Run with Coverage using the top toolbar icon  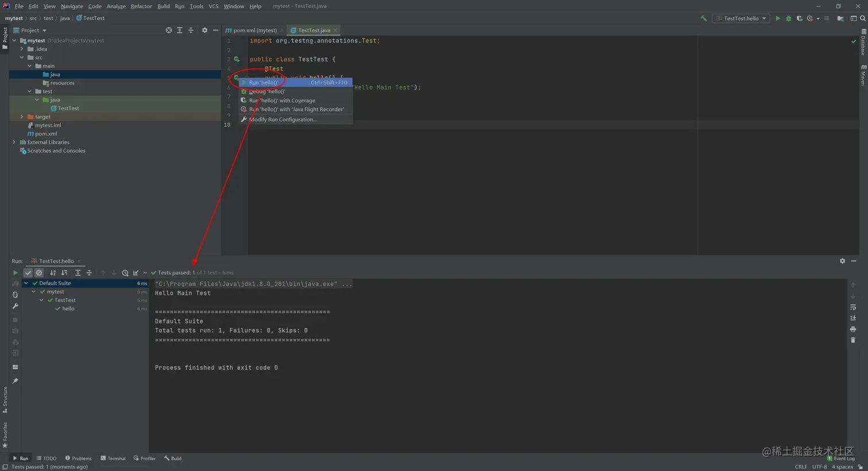click(799, 18)
